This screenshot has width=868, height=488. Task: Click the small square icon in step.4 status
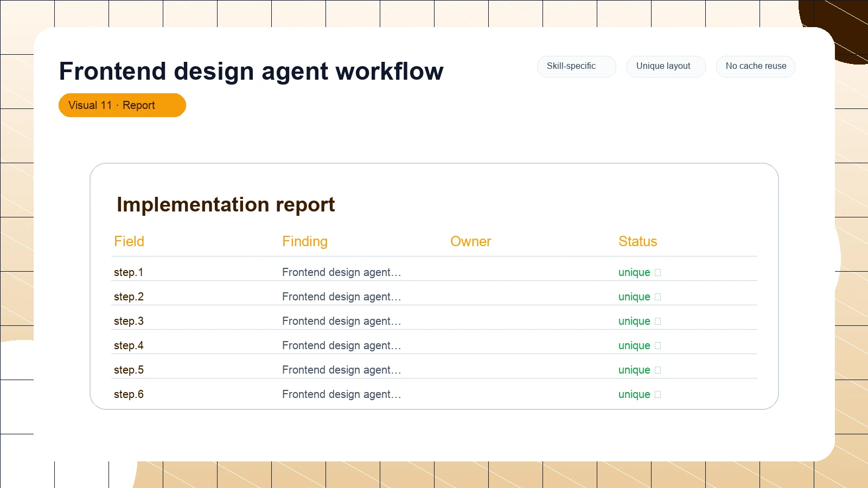658,346
